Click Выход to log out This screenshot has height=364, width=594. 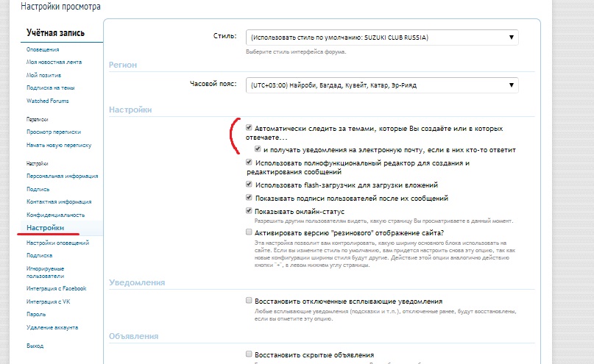(35, 345)
